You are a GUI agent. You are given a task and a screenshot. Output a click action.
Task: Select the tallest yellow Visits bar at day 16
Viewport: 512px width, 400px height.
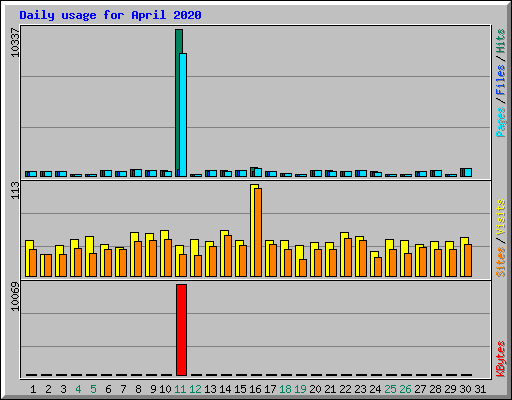click(253, 230)
